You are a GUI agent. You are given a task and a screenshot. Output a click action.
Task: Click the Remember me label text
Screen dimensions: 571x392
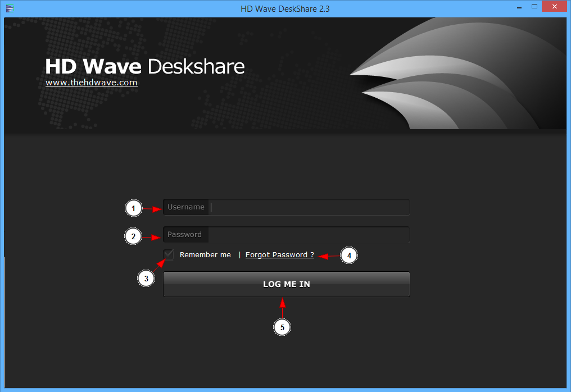[x=205, y=255]
